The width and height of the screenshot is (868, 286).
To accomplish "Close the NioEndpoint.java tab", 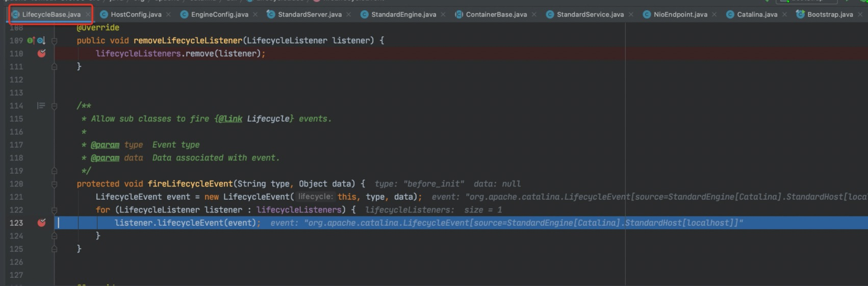I will click(714, 14).
